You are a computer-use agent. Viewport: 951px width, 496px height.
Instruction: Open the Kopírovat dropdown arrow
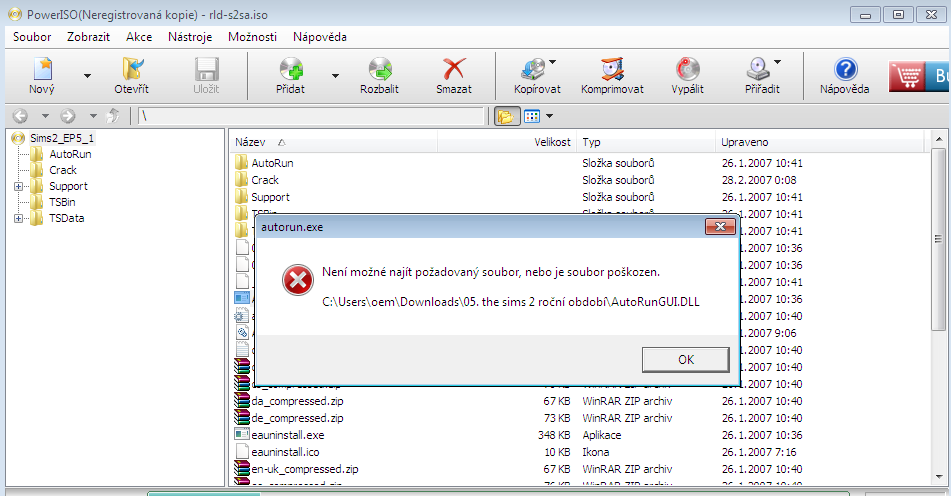tap(553, 62)
